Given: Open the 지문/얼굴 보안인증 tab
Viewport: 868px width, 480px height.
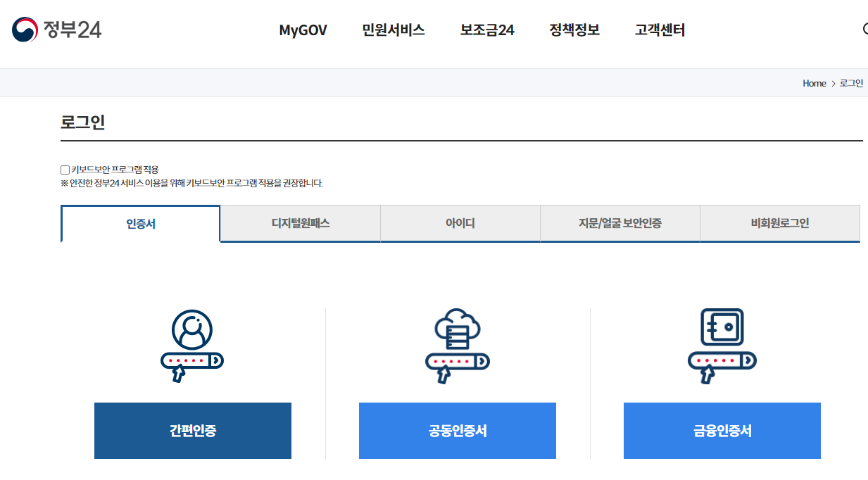Looking at the screenshot, I should [619, 222].
